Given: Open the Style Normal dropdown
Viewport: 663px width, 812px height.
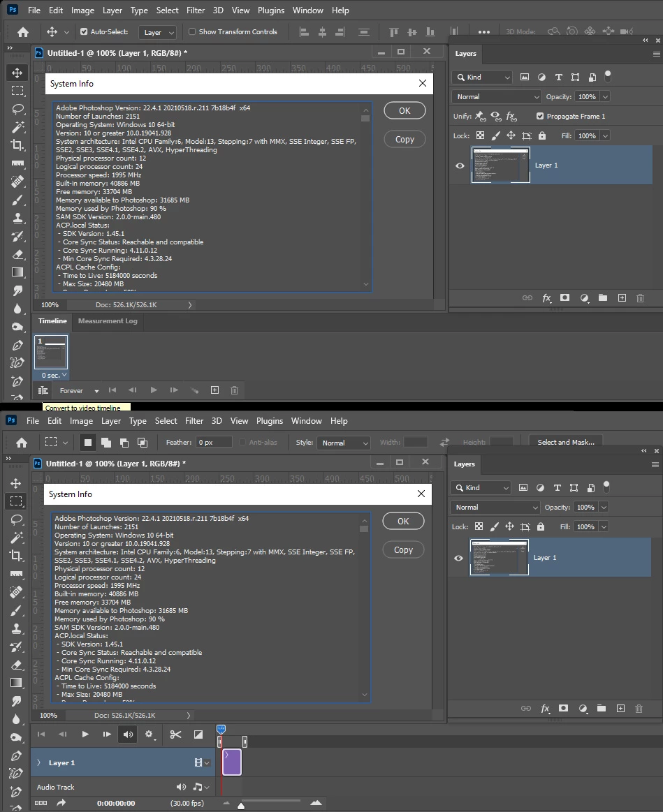Looking at the screenshot, I should [344, 443].
